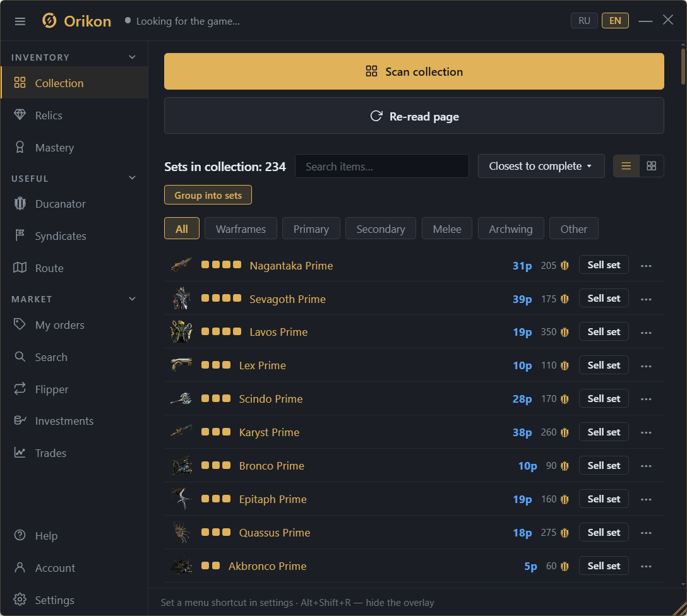This screenshot has width=687, height=616.
Task: Click Lavos Prime more options dots
Action: coord(646,332)
